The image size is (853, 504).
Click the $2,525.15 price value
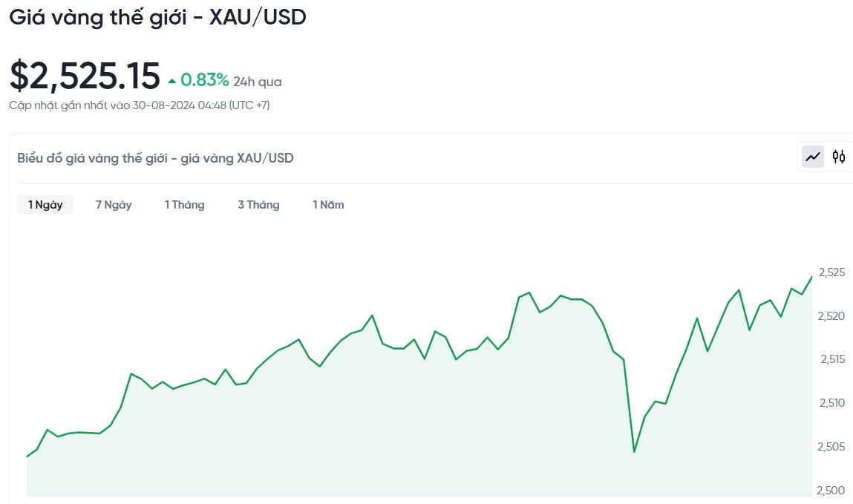(x=85, y=76)
